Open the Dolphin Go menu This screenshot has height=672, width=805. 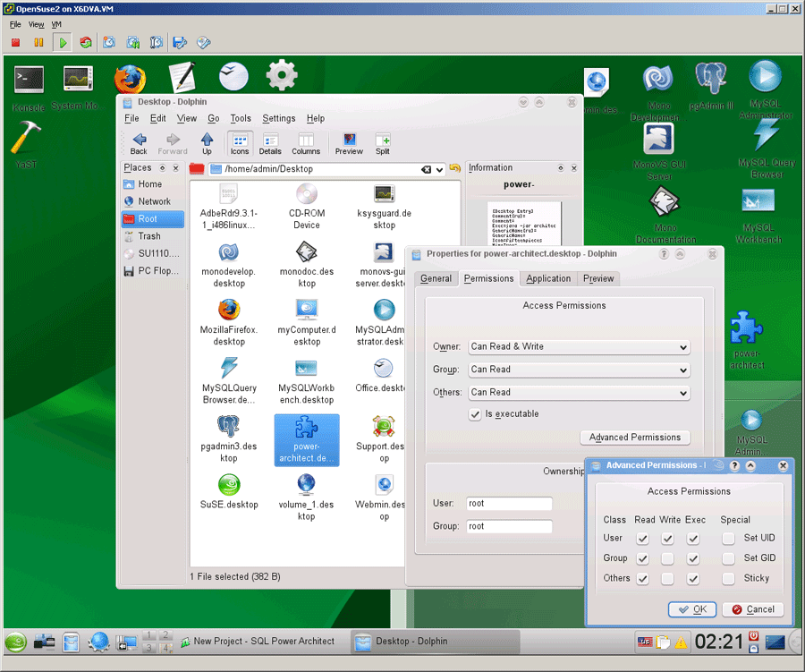214,119
